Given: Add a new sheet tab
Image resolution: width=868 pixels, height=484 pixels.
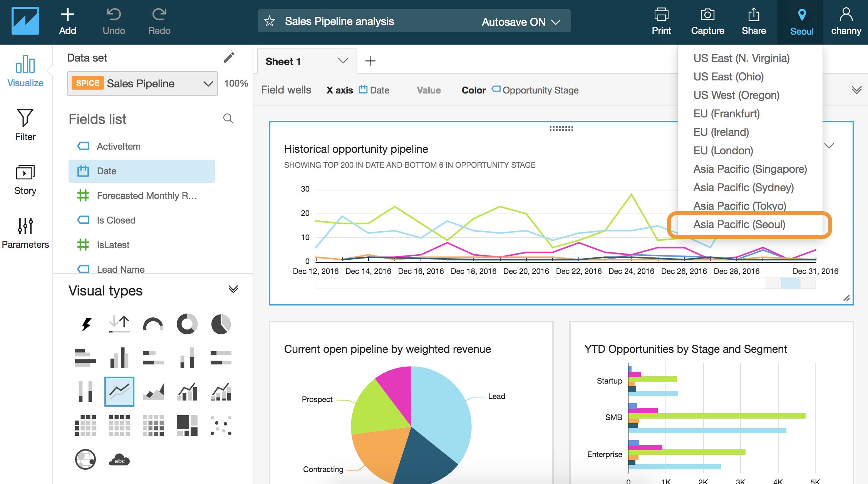Looking at the screenshot, I should 370,61.
